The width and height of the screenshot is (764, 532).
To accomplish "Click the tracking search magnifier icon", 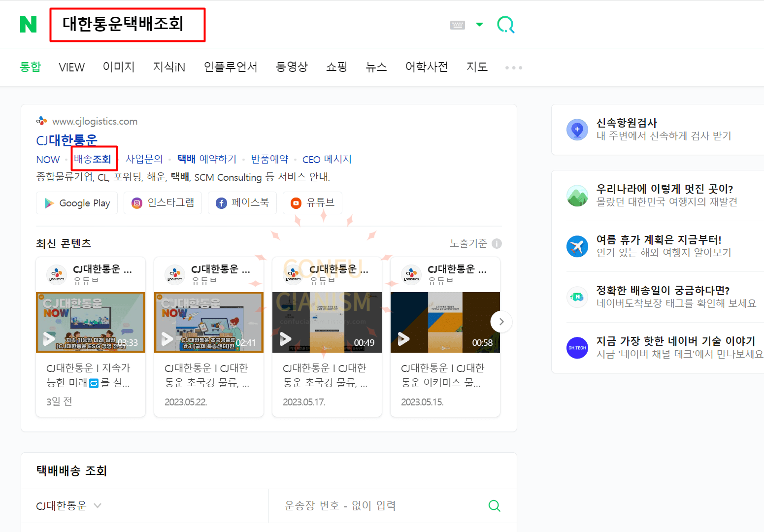I will point(494,505).
